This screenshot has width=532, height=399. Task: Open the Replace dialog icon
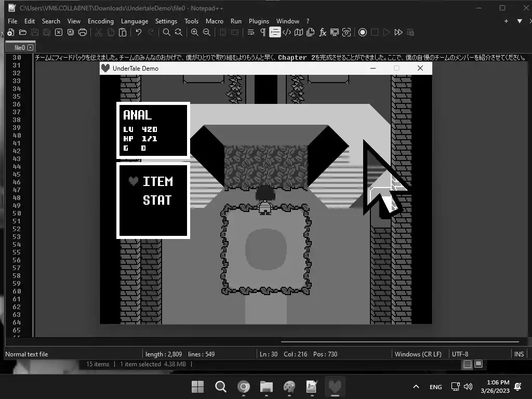[x=179, y=32]
